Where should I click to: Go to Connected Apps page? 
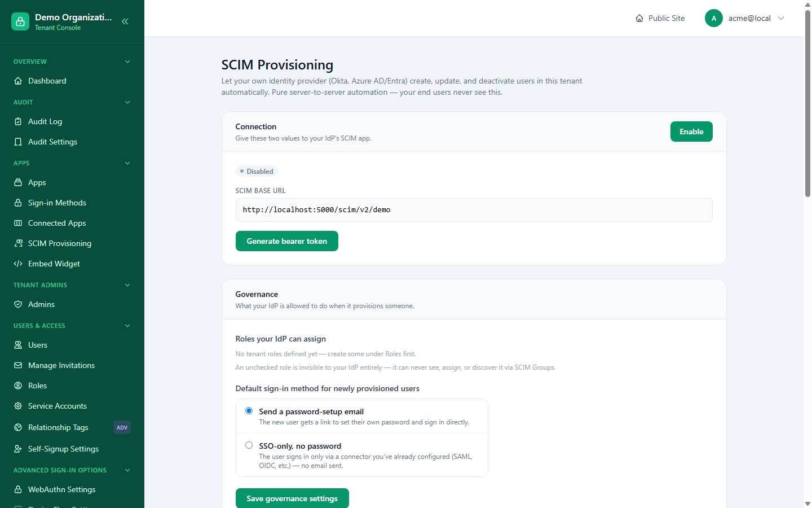click(72, 223)
